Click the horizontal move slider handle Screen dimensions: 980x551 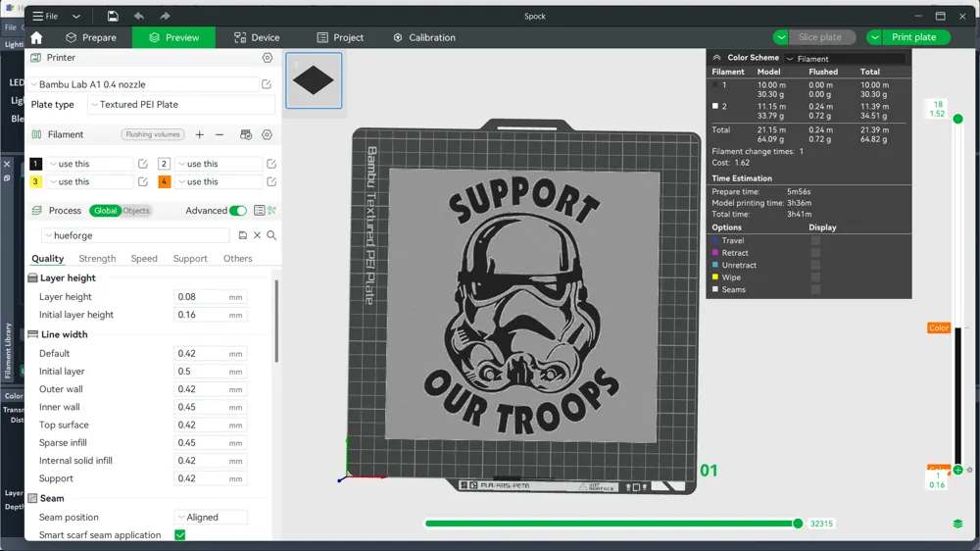pos(798,524)
